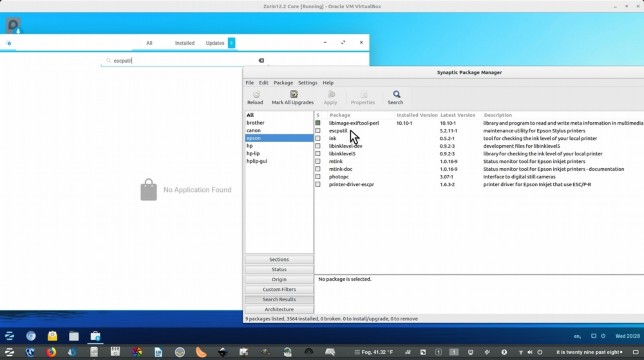The height and width of the screenshot is (360, 644).
Task: Open Properties from the Synaptic toolbar
Action: pos(363,98)
